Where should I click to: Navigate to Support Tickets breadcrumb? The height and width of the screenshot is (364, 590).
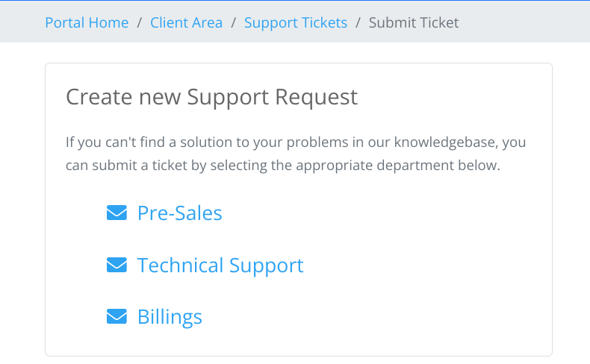296,22
